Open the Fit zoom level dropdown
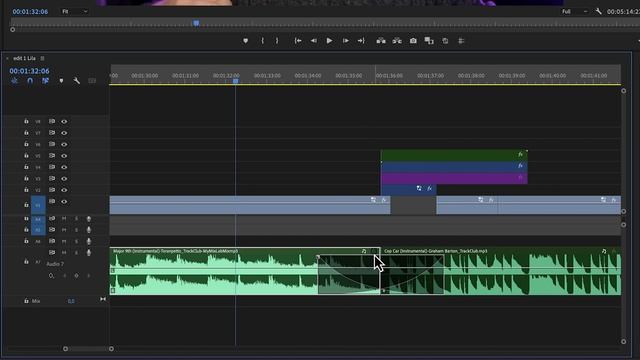 pyautogui.click(x=75, y=11)
